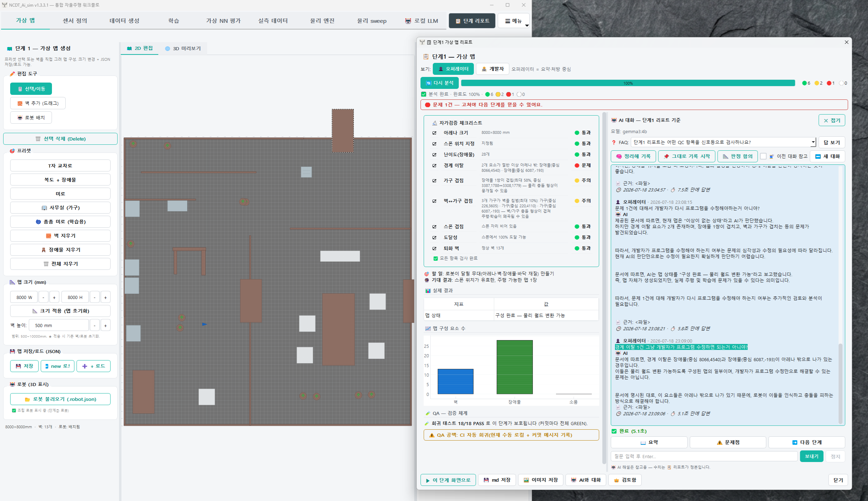
Task: Click md 저장 button
Action: pyautogui.click(x=497, y=480)
